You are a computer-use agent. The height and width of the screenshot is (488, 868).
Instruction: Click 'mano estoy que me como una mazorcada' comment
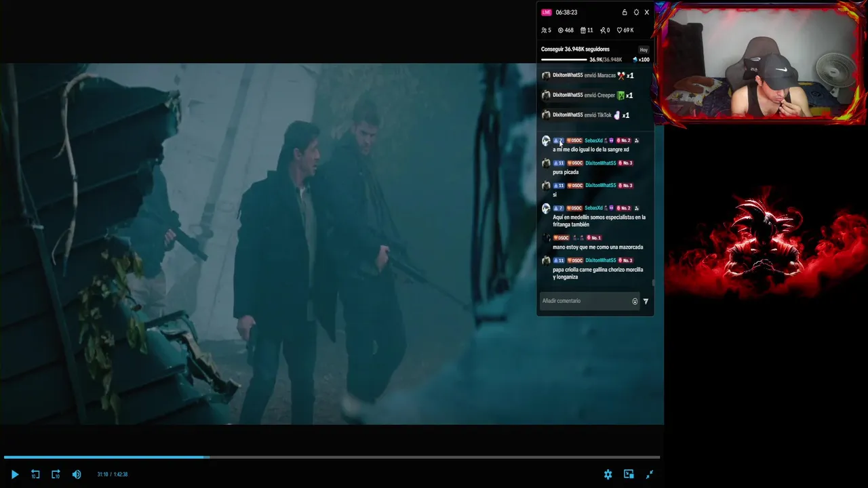pyautogui.click(x=597, y=247)
